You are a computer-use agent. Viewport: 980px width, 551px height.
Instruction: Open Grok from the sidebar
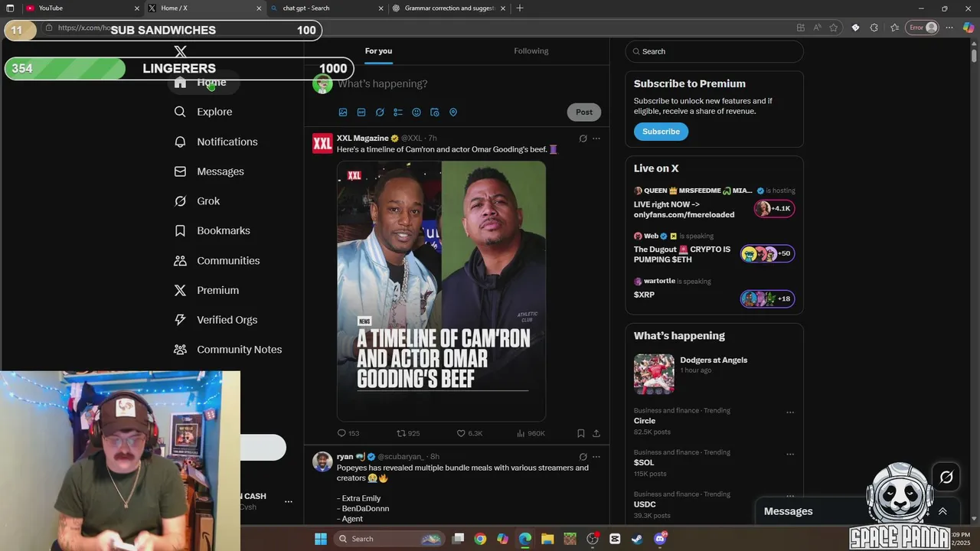(x=197, y=201)
